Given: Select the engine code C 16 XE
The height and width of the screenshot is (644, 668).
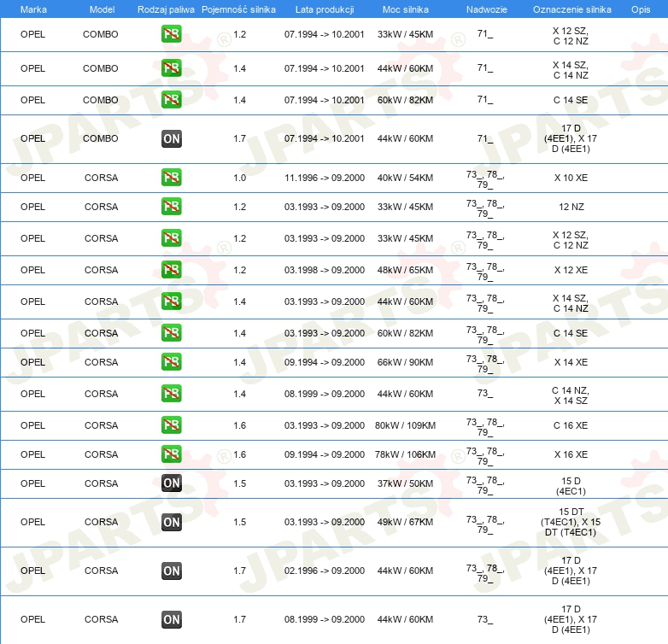Looking at the screenshot, I should [571, 425].
